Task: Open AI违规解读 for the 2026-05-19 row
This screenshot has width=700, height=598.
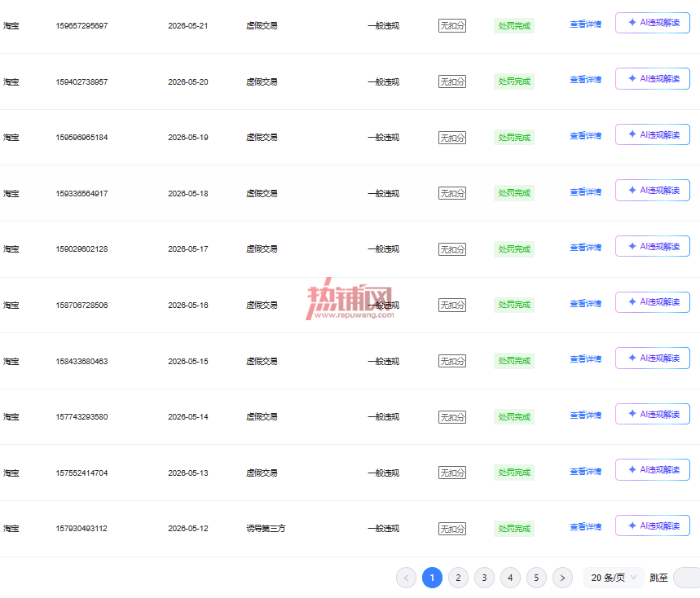Action: pos(652,134)
